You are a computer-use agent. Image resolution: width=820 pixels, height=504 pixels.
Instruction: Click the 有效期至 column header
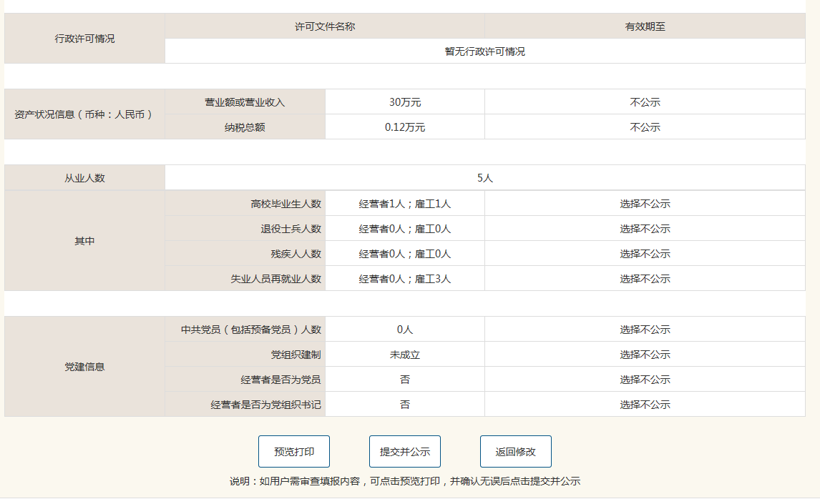click(645, 26)
